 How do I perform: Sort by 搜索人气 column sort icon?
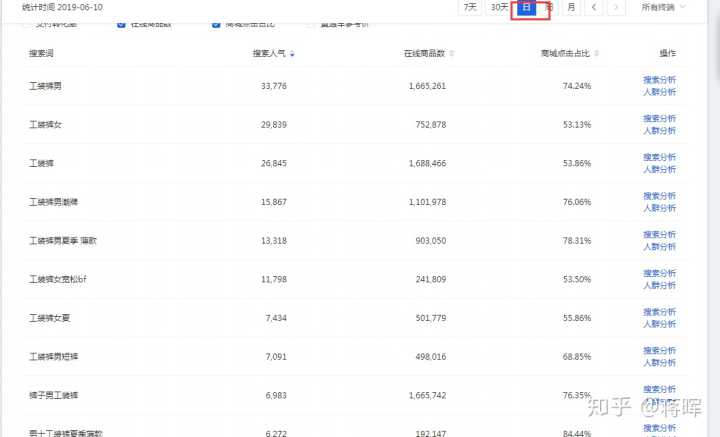292,53
